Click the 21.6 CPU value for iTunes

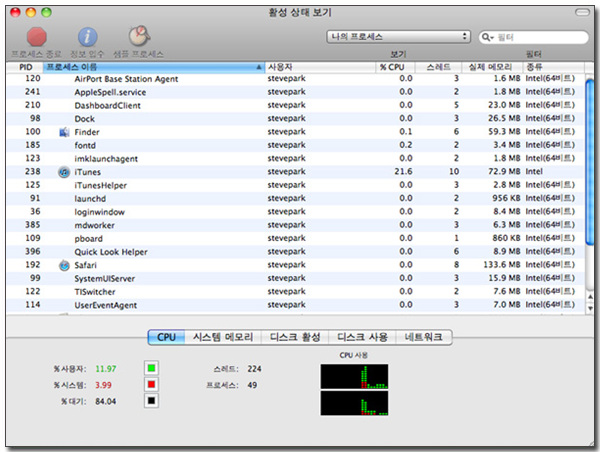tap(403, 171)
